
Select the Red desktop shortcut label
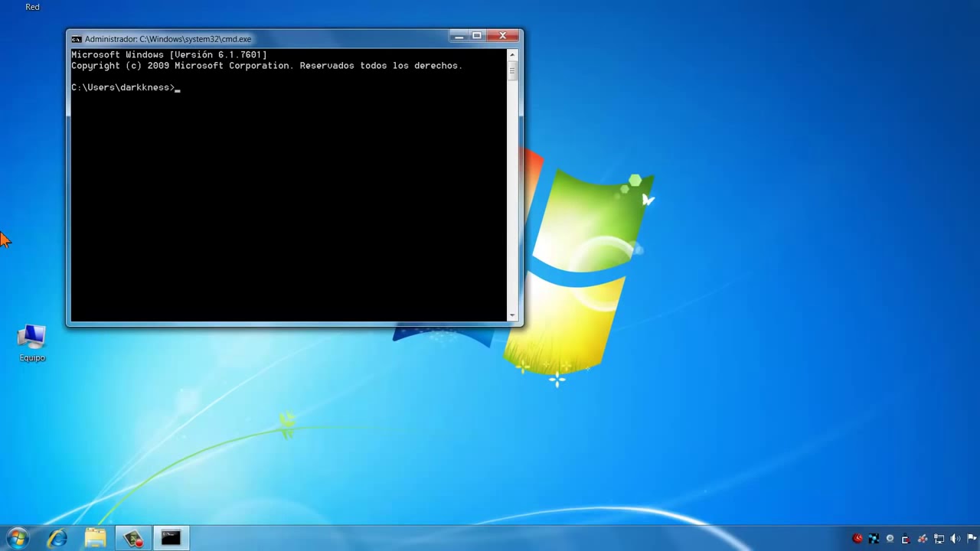[32, 7]
